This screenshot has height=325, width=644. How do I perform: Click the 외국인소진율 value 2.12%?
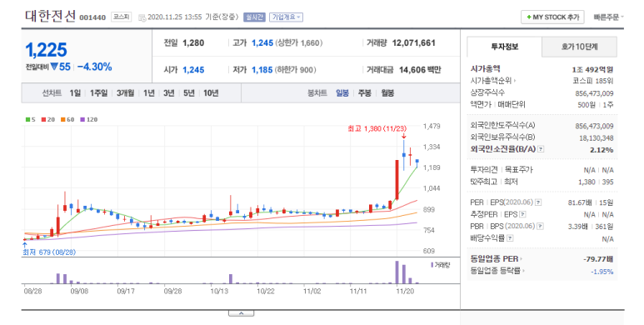602,150
